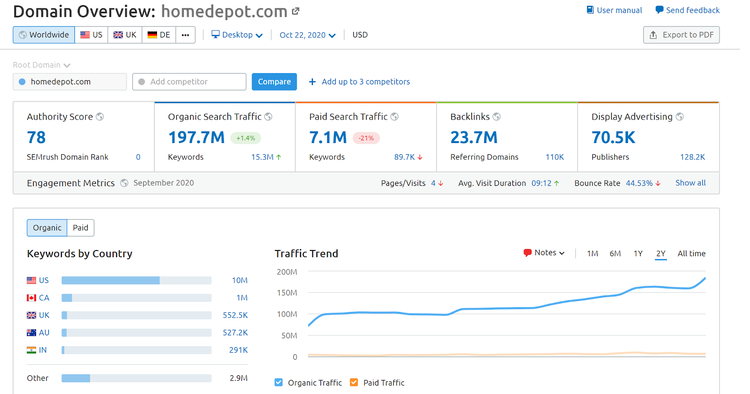Click the US flag in Keywords by Country
Image resolution: width=750 pixels, height=394 pixels.
click(32, 280)
